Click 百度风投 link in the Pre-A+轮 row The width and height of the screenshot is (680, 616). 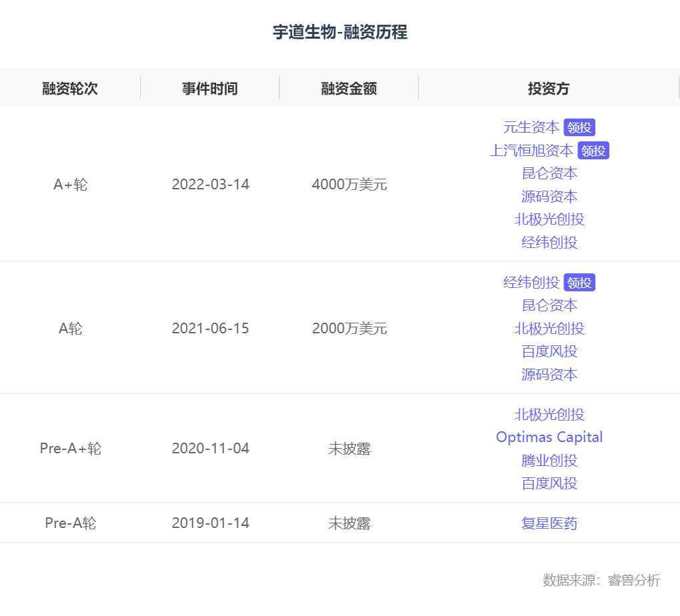[x=549, y=483]
